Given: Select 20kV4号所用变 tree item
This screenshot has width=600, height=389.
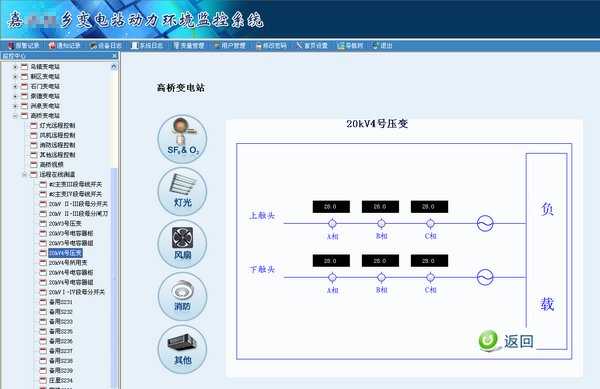Looking at the screenshot, I should 68,263.
